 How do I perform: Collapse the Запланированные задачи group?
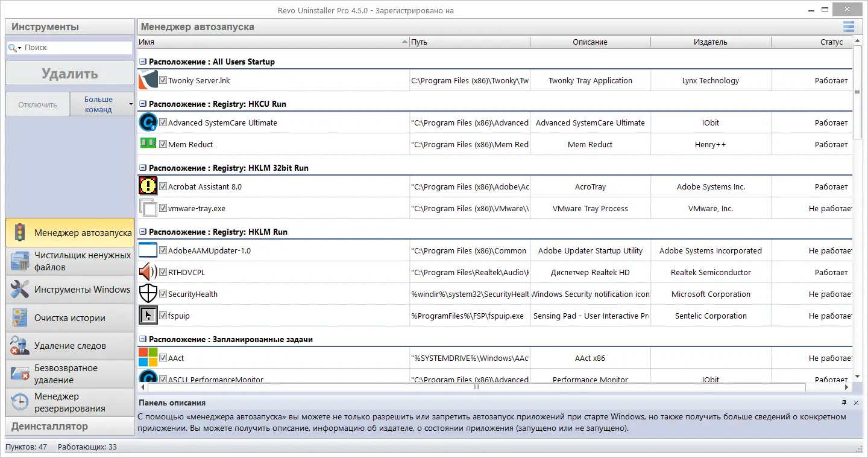(x=143, y=339)
